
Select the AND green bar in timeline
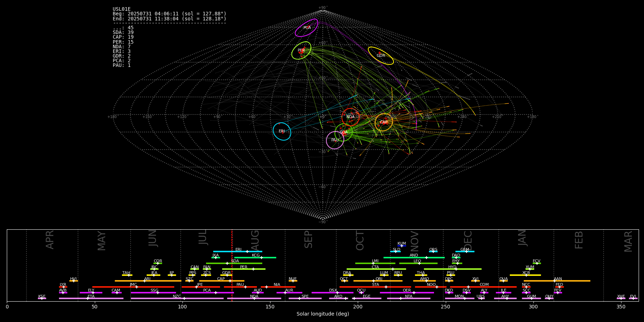pyautogui.click(x=414, y=257)
